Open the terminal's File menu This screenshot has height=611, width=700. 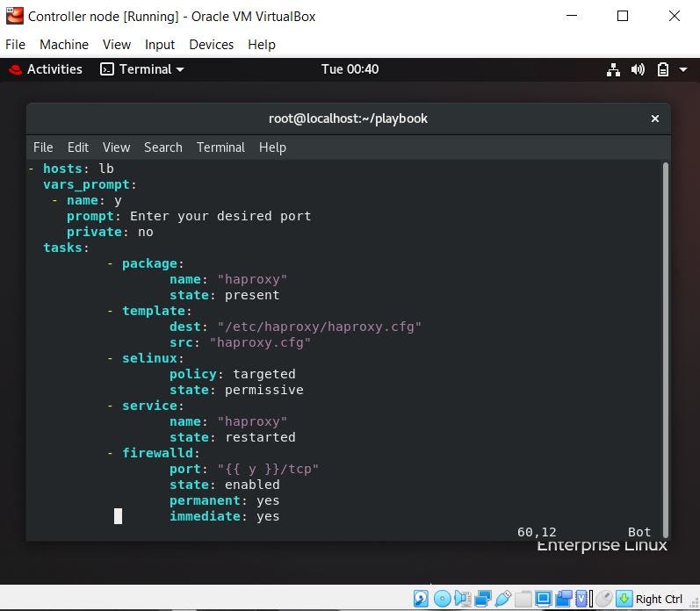(43, 147)
